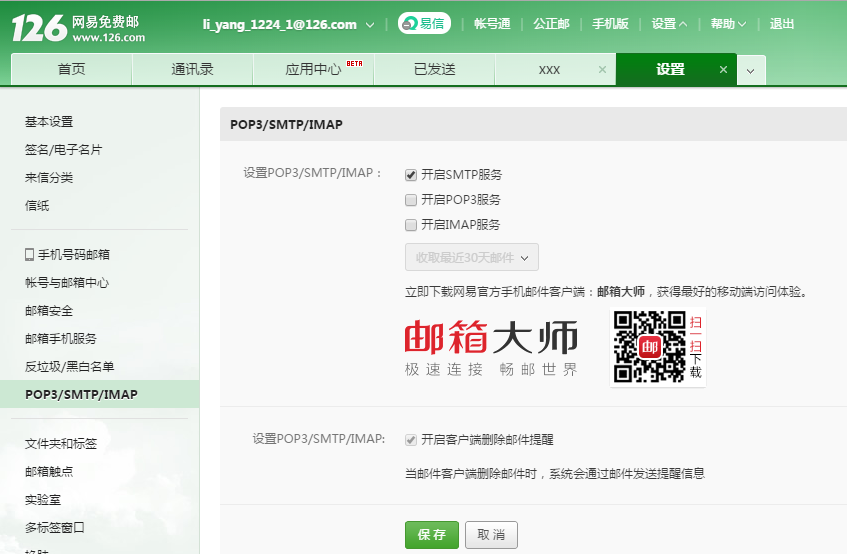Tick the 开启IMAP服务 checkbox
847x554 pixels.
[410, 225]
